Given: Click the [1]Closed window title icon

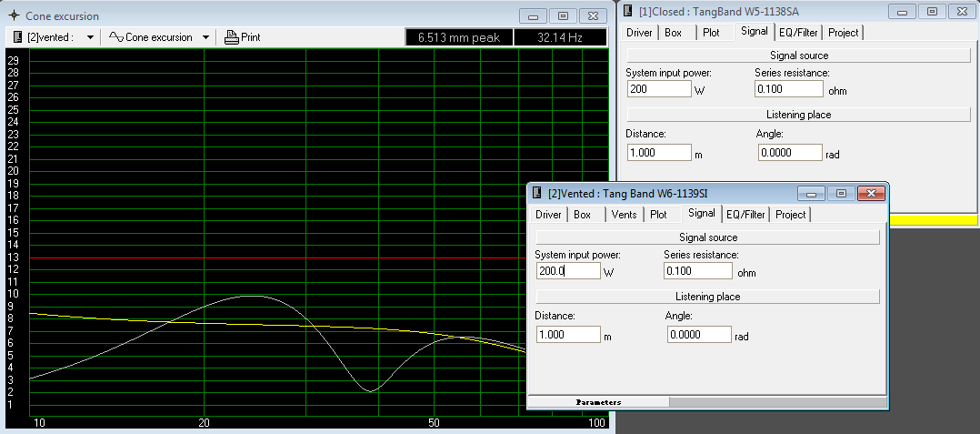Looking at the screenshot, I should click(627, 11).
